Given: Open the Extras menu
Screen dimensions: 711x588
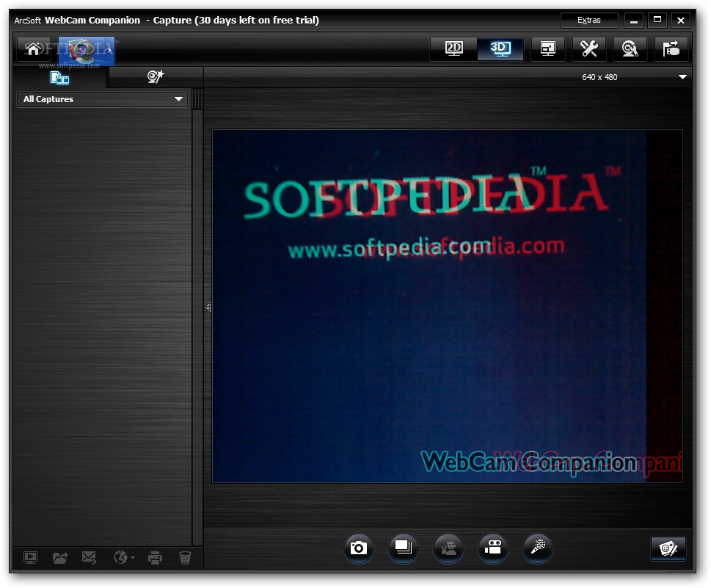Looking at the screenshot, I should coord(589,20).
